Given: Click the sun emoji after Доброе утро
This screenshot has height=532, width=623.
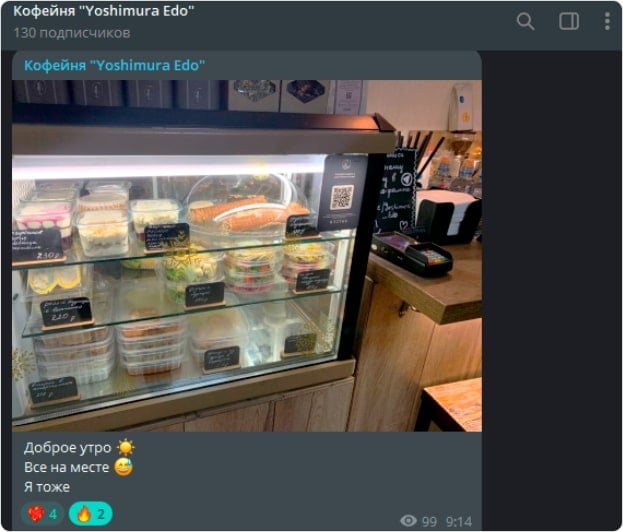Looking at the screenshot, I should [126, 448].
